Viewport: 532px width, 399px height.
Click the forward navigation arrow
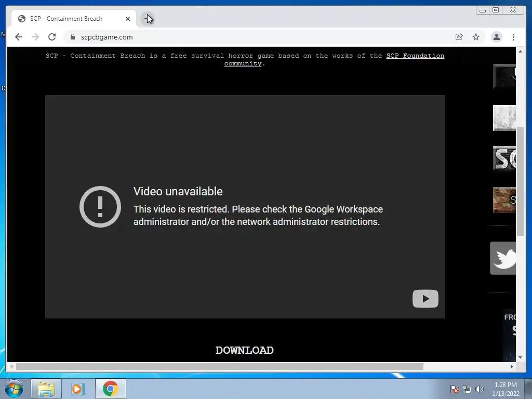pyautogui.click(x=35, y=37)
